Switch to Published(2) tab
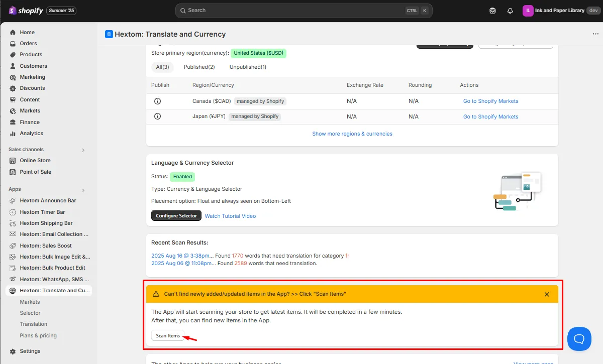The width and height of the screenshot is (603, 364). coord(199,67)
